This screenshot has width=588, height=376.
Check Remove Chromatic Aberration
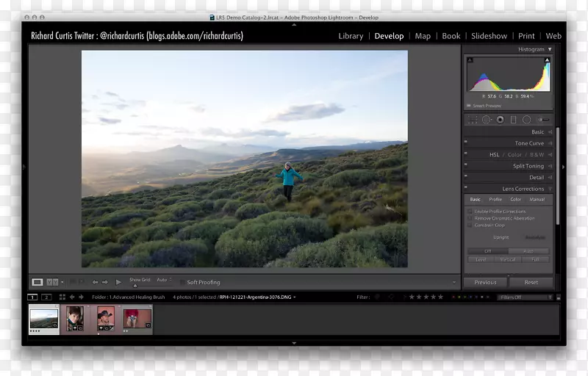(x=470, y=218)
